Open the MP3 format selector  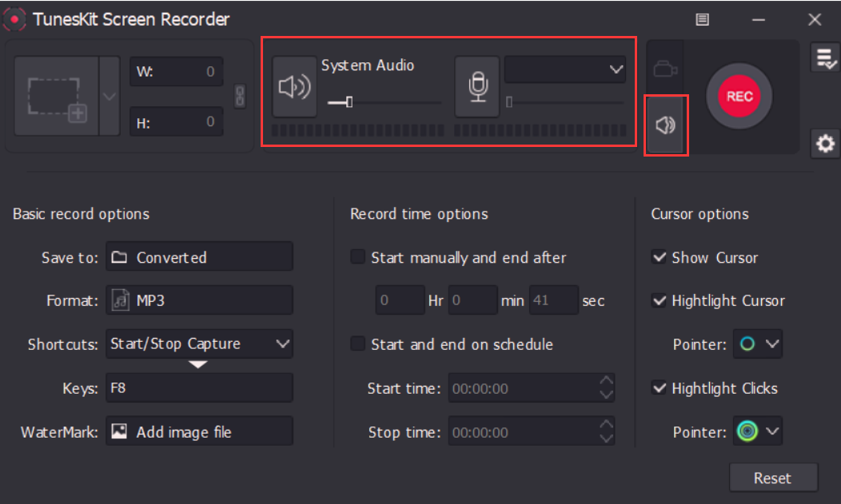pos(200,300)
